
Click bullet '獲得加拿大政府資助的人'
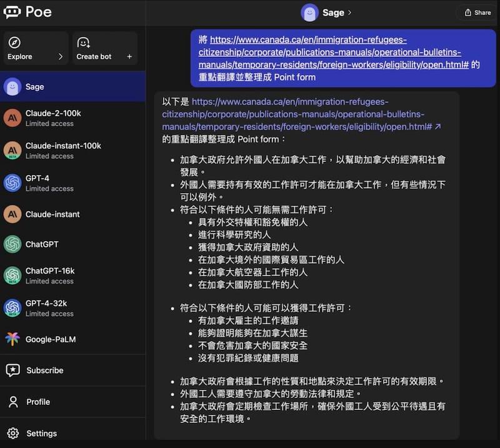tap(248, 247)
